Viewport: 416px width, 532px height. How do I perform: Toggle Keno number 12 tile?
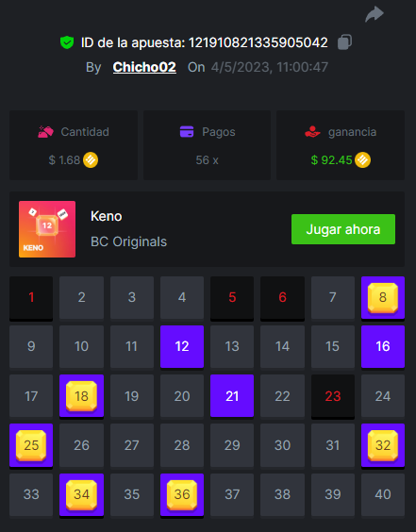182,346
